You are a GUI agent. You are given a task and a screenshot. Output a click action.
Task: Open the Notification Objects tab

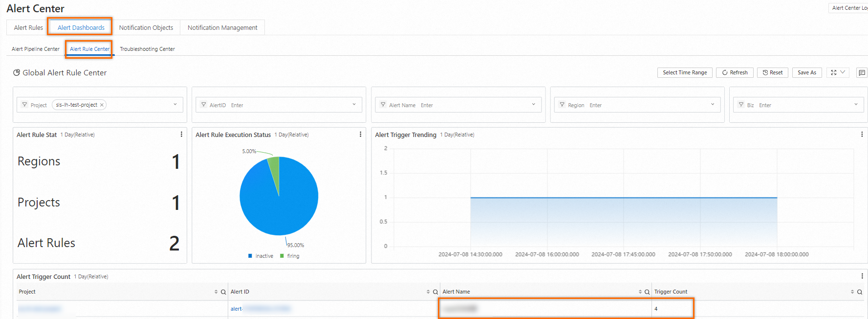point(146,28)
